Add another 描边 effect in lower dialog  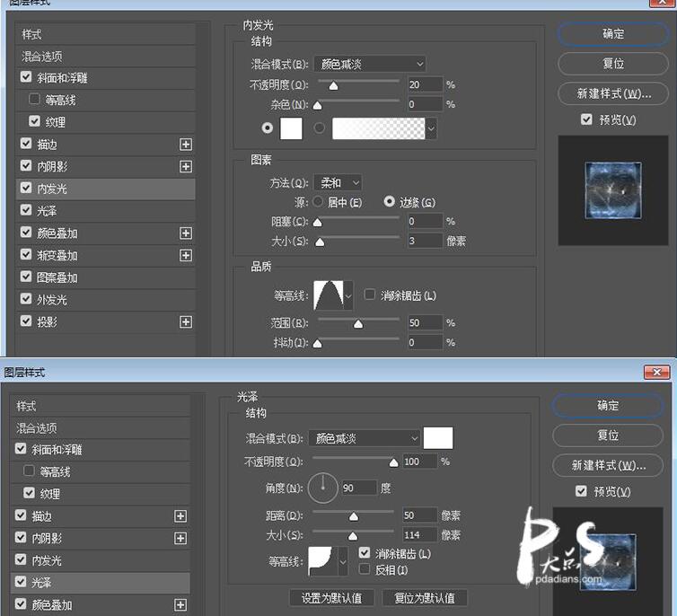click(180, 516)
